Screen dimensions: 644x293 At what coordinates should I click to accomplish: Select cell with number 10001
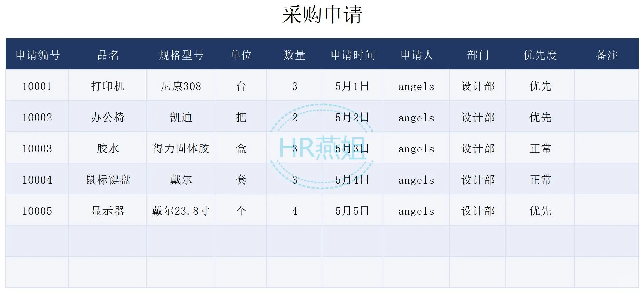pos(37,85)
